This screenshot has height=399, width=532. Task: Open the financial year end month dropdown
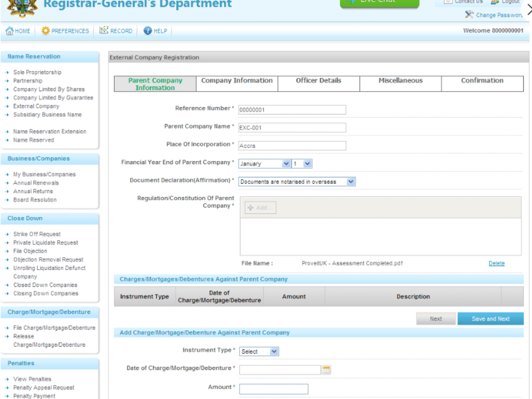click(265, 164)
